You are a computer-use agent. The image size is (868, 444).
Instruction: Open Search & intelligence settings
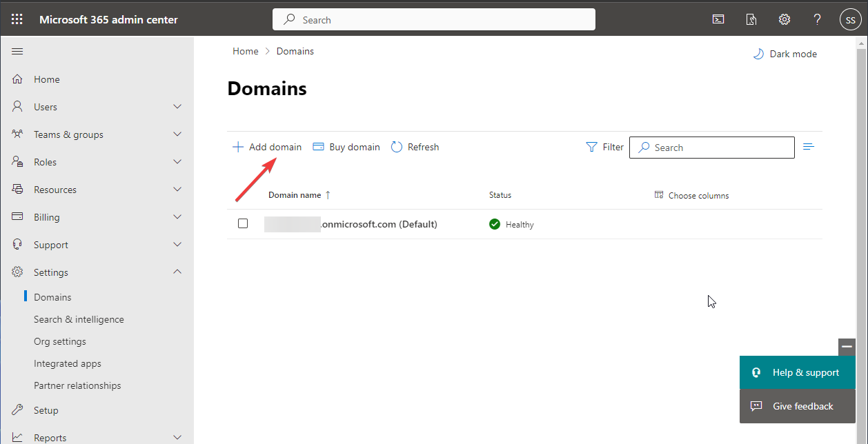(x=79, y=319)
